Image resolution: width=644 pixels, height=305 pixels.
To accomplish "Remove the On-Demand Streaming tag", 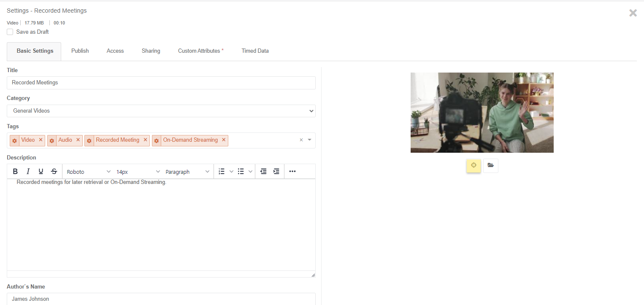I will click(x=224, y=140).
